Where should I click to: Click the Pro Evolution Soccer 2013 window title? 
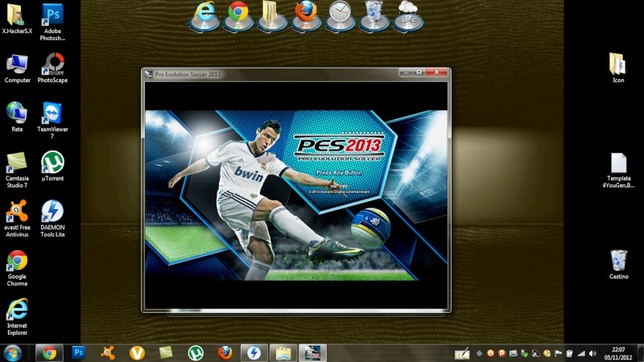[x=188, y=74]
